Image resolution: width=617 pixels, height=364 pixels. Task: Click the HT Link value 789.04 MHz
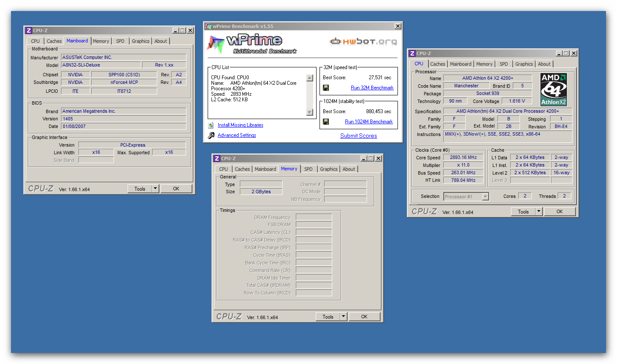click(464, 180)
